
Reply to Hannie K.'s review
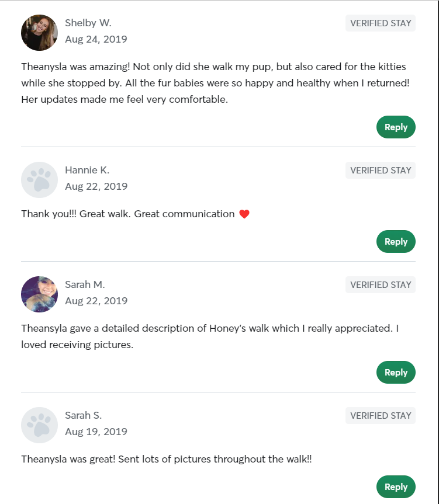[396, 241]
